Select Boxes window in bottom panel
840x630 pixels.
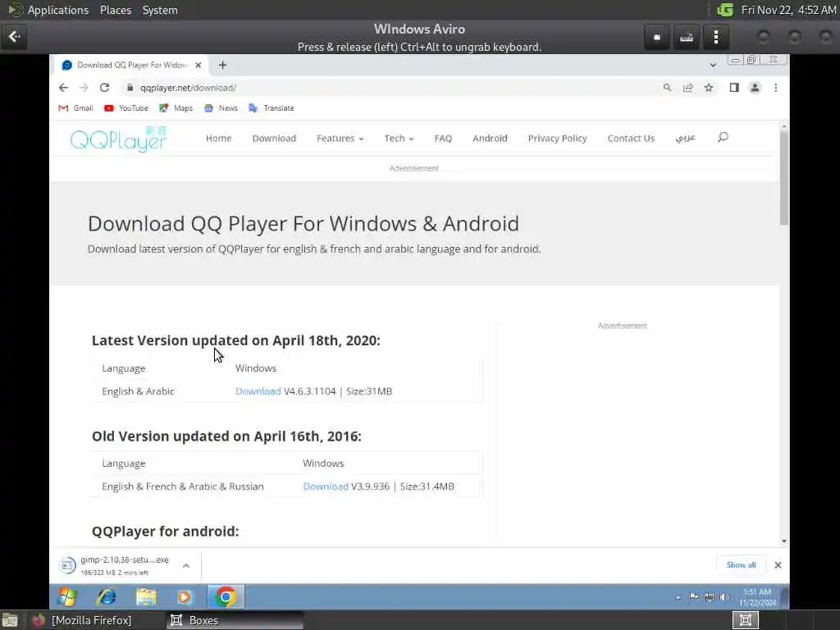(x=235, y=620)
